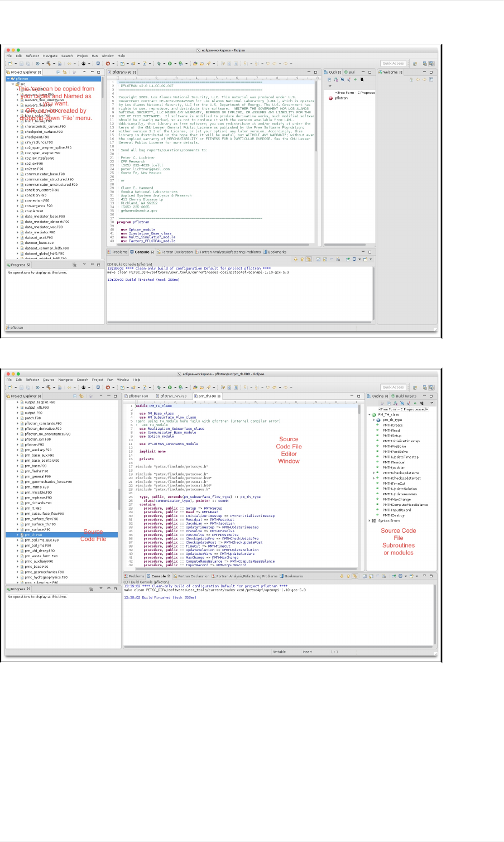Open the Project menu in pm_th.F90 window
Viewport: 504px width, 842px height.
(98, 380)
